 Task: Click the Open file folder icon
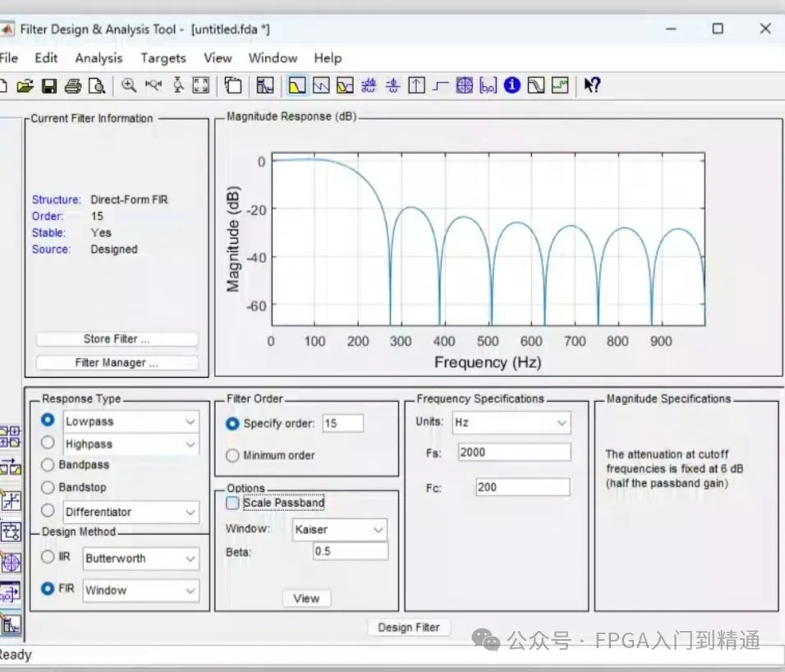[25, 85]
